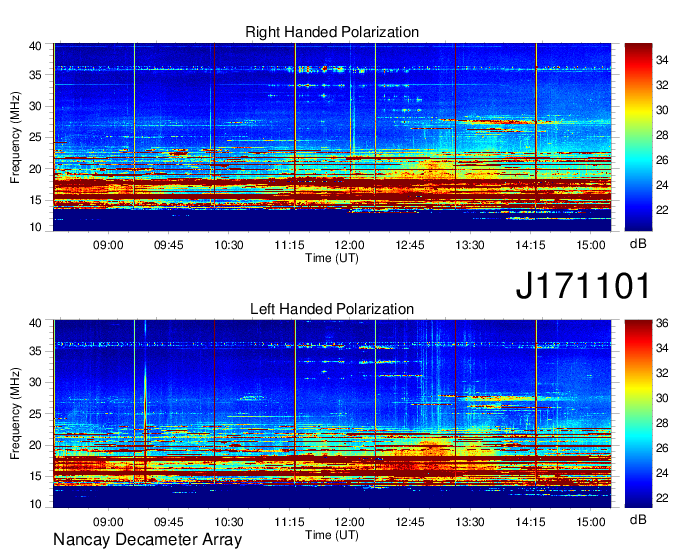The height and width of the screenshot is (552, 680).
Task: Click the "20" frequency tick of the Left Handed plot
Action: click(36, 445)
